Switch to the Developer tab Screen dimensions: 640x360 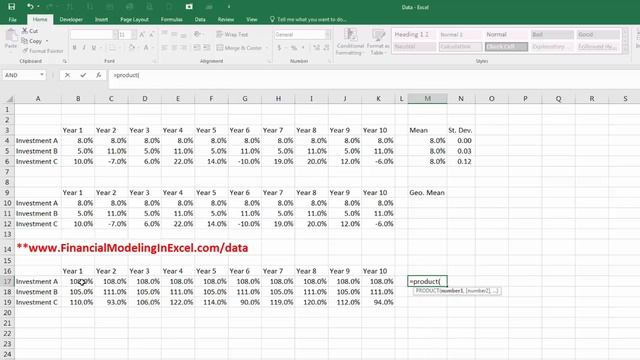71,19
